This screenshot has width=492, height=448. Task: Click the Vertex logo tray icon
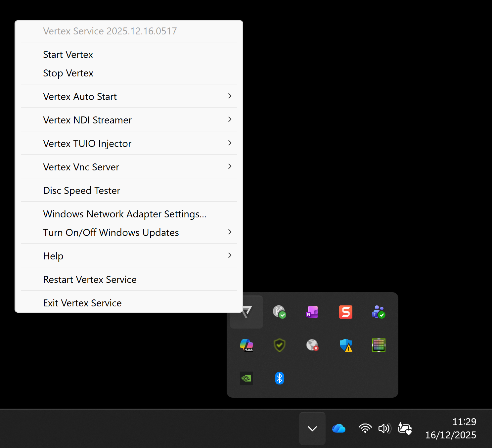pyautogui.click(x=246, y=311)
